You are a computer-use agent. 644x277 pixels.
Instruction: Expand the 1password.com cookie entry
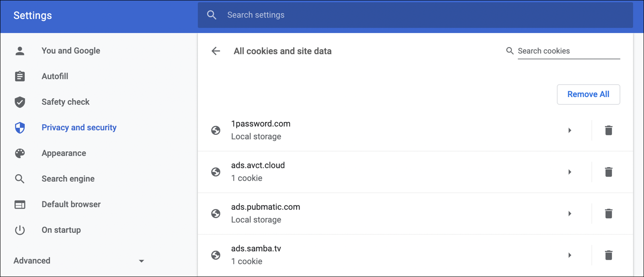(x=570, y=130)
